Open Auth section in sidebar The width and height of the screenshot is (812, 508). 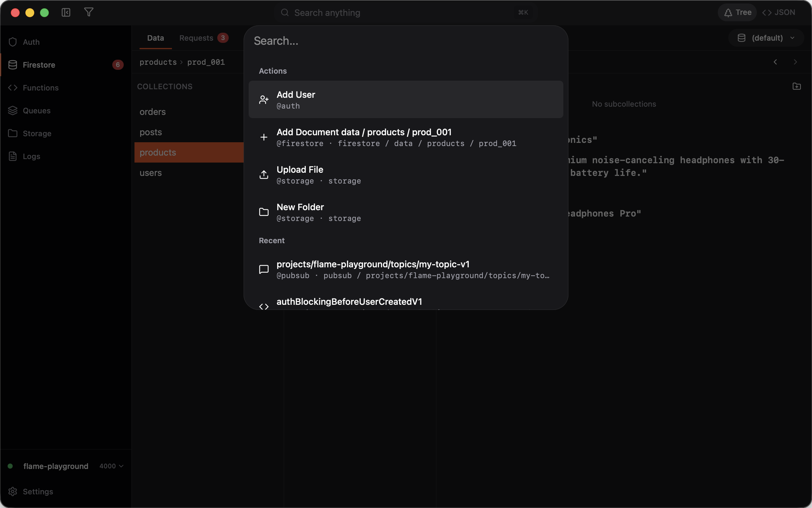click(x=66, y=42)
